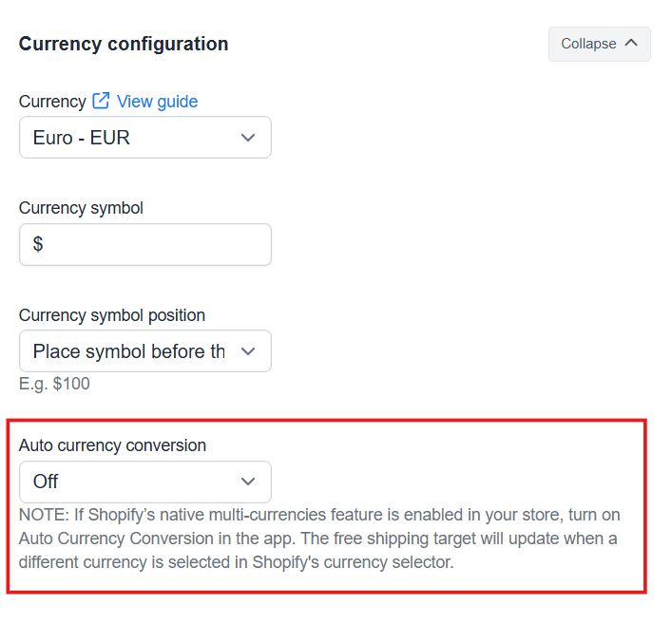Click the chevron on the symbol position dropdown

point(248,351)
